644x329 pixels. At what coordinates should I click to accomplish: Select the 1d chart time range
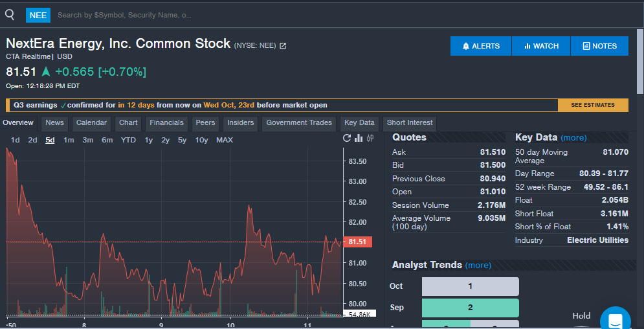16,140
